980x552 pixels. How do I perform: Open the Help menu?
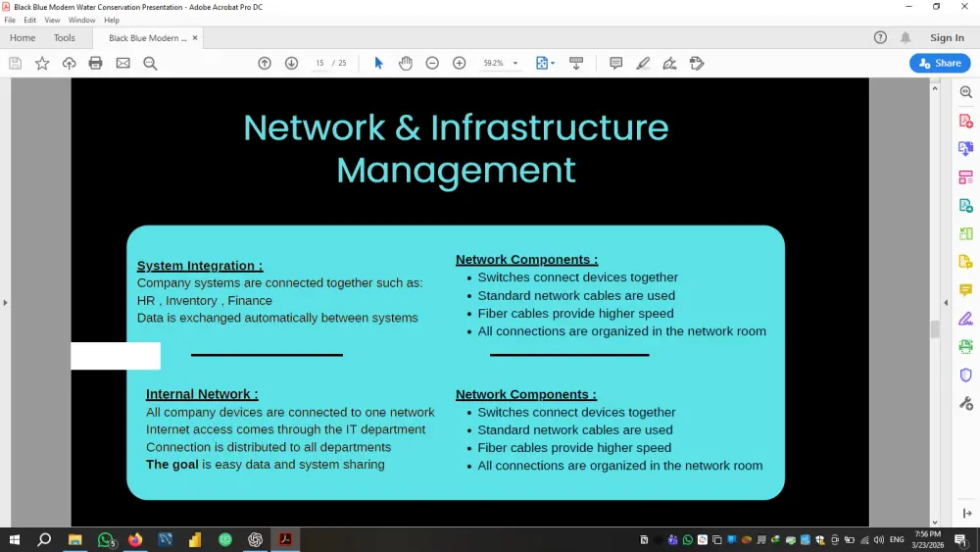click(112, 20)
